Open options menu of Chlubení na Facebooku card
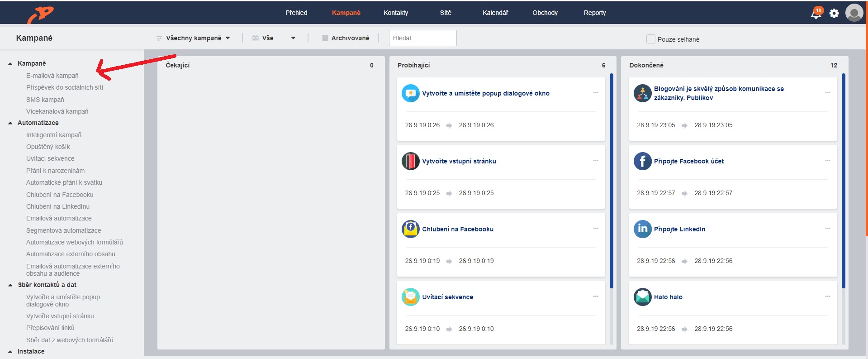 [596, 229]
